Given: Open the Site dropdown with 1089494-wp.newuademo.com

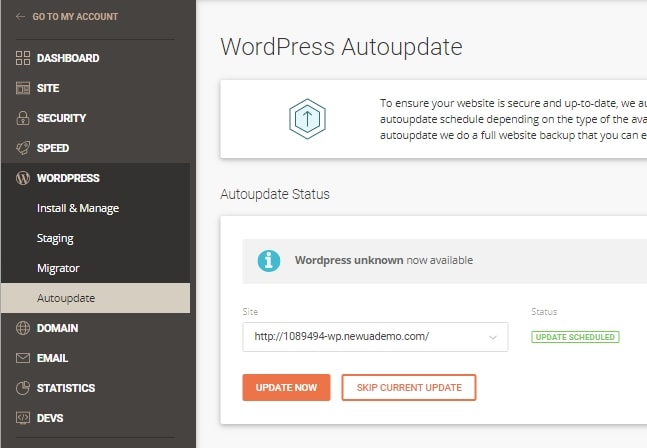Looking at the screenshot, I should (375, 337).
